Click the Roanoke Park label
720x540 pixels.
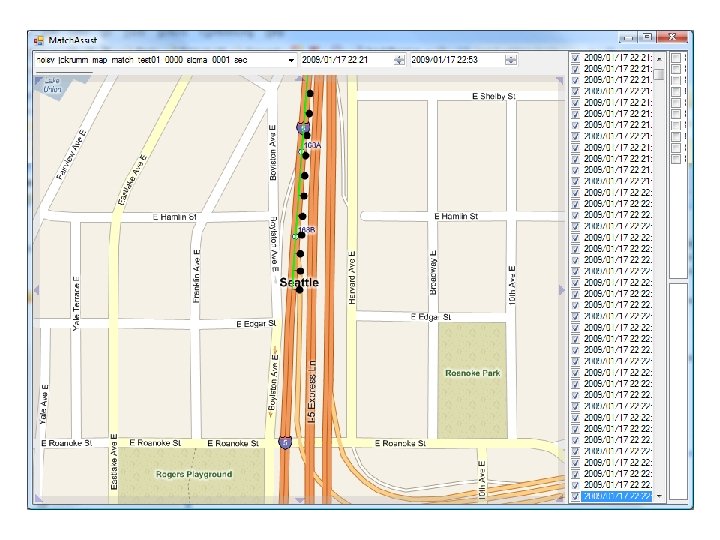[x=472, y=373]
